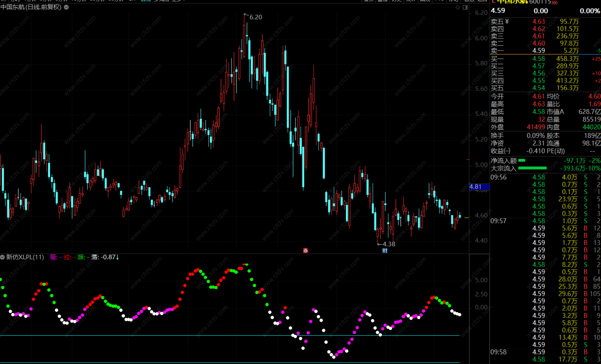Click the 新仿XLPL(11) indicator name
The height and width of the screenshot is (364, 601).
pyautogui.click(x=25, y=257)
